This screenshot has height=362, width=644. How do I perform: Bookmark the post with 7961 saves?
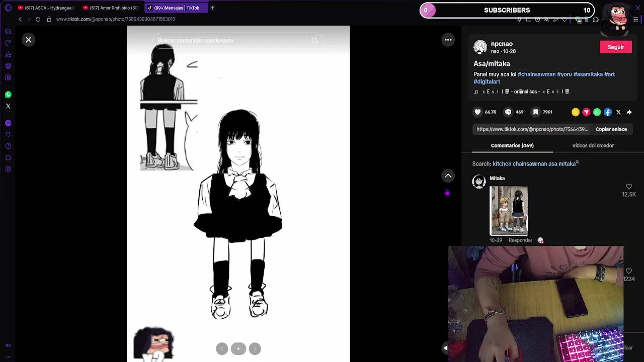tap(536, 112)
